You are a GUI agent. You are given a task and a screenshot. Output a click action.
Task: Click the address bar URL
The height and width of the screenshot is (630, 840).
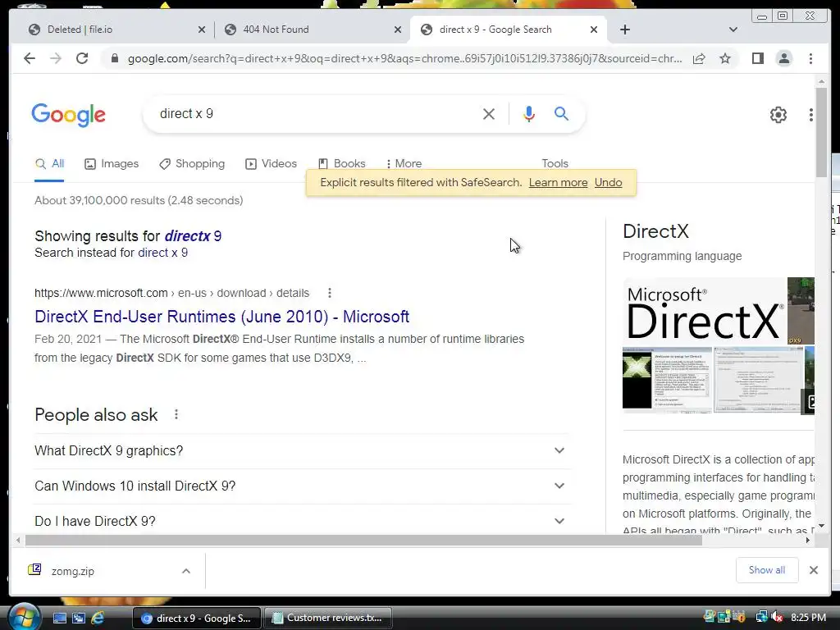404,58
